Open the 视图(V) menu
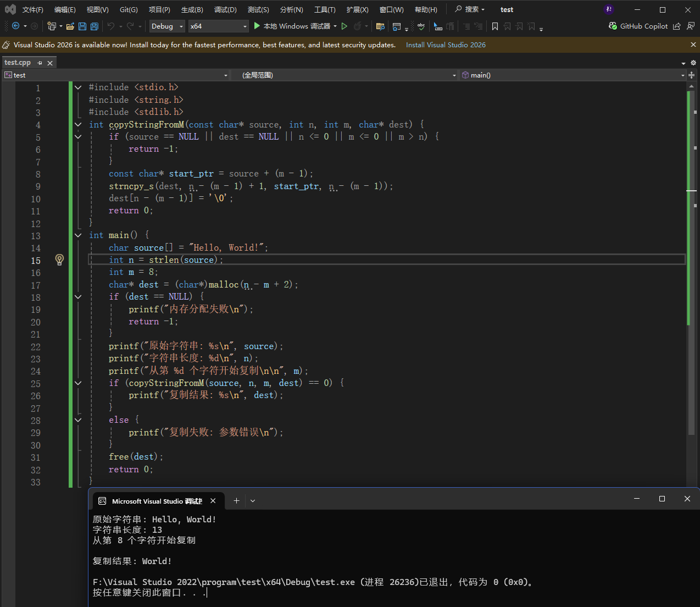 pos(97,9)
